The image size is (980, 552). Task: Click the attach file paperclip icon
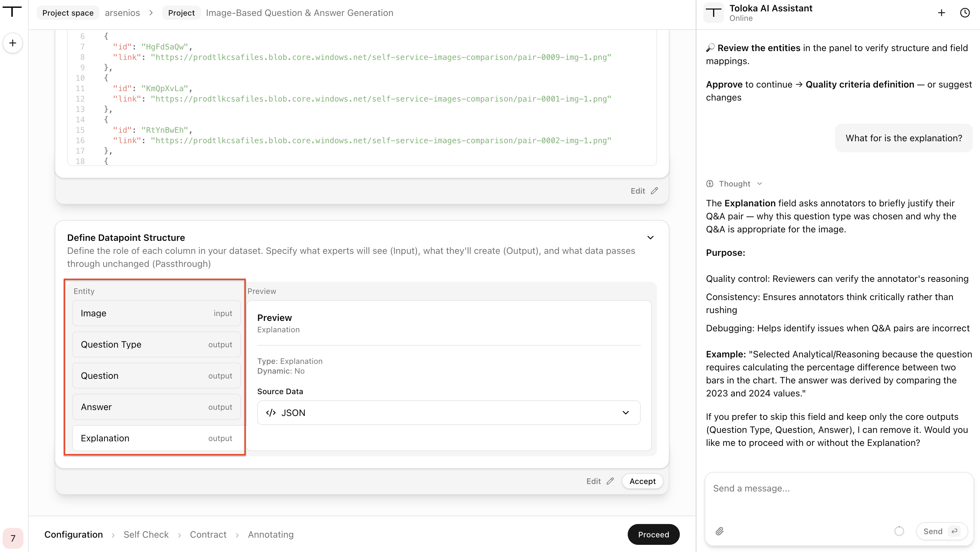click(x=720, y=531)
